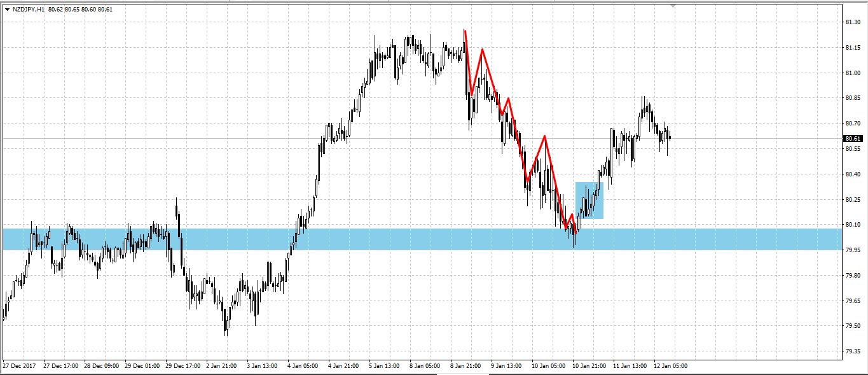Click the 80.10 price axis label

pyautogui.click(x=853, y=225)
